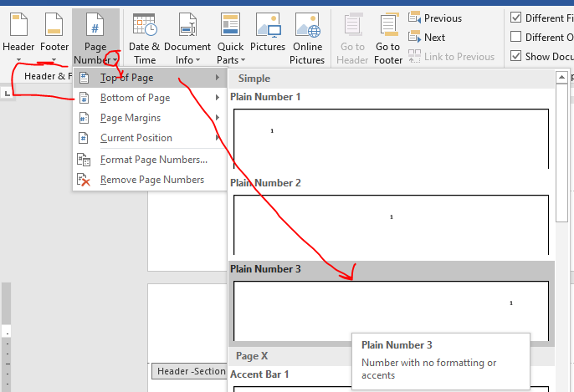Toggle the Show Document checkbox
Screen dimensions: 574x392
516,56
